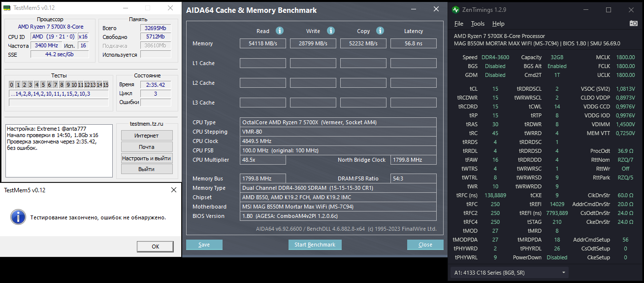Click the ZenTimings title bar logo
This screenshot has width=644, height=283.
pos(456,10)
